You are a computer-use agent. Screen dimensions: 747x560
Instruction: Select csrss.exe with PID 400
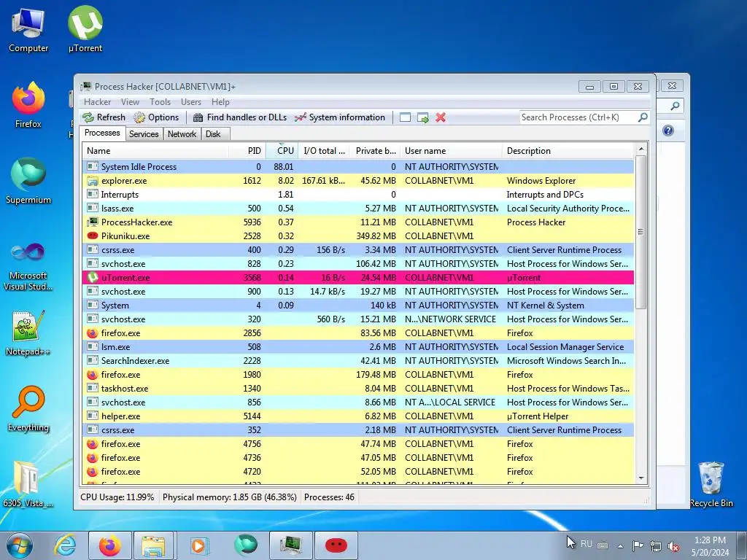[x=358, y=250]
